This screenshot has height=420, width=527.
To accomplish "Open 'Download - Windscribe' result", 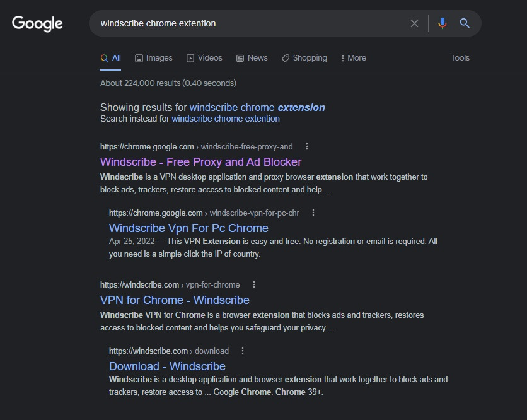I will 167,366.
